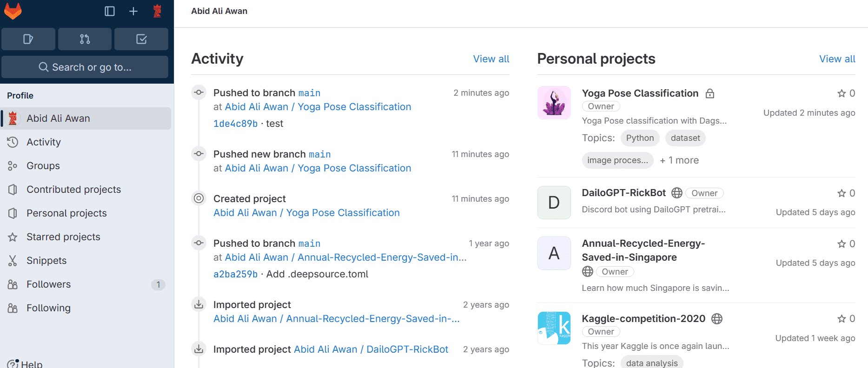This screenshot has height=368, width=868.
Task: Open Activity in the sidebar
Action: point(86,142)
